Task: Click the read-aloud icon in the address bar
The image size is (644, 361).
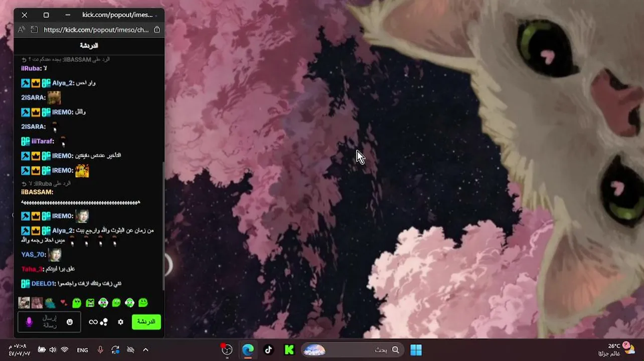Action: coord(22,30)
